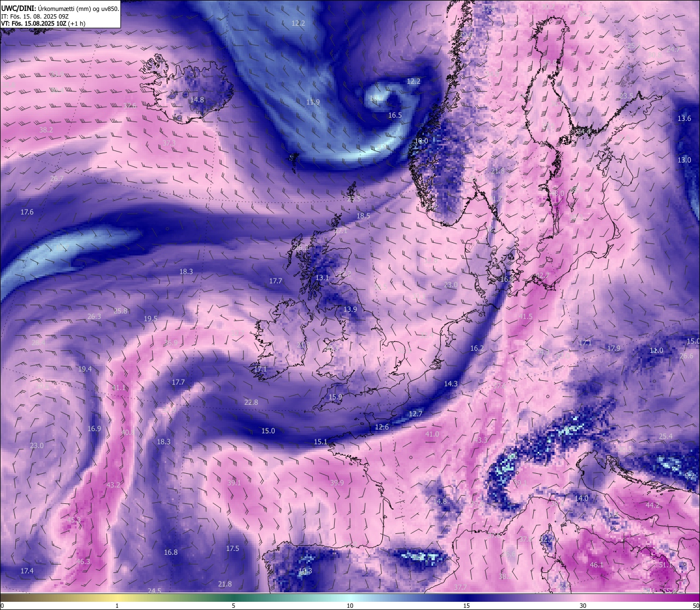Viewport: 700px width, 610px height.
Task: Click the 39.1 value in Bay of Biscay
Action: [234, 483]
